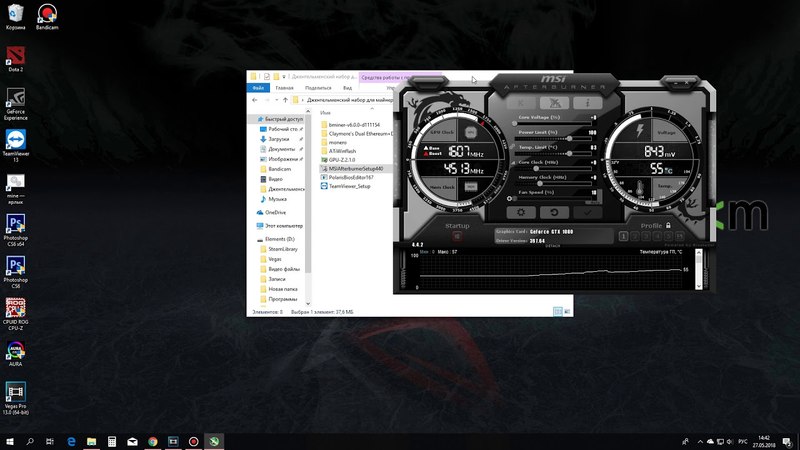Click the Explorer address bar path
The width and height of the screenshot is (800, 450).
[x=350, y=100]
